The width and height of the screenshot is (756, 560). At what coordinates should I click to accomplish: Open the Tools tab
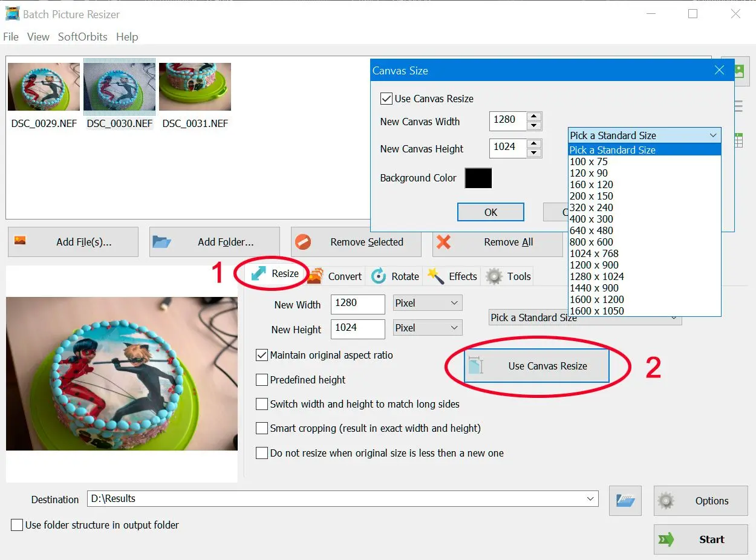[x=509, y=276]
